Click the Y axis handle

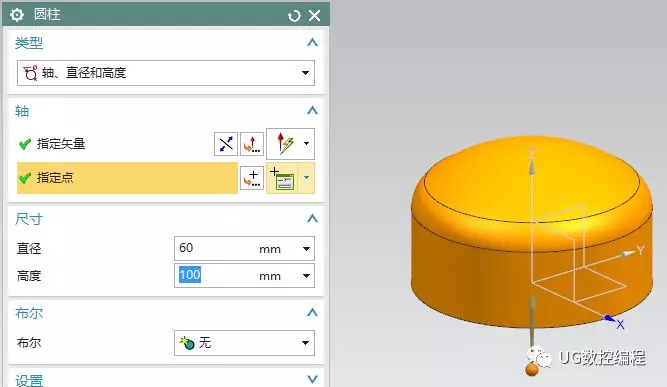(627, 254)
